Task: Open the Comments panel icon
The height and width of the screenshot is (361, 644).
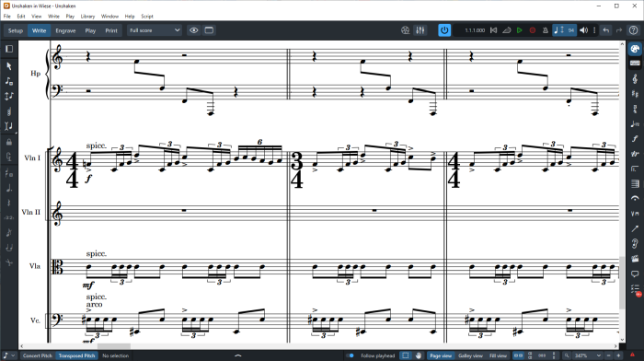Action: pos(635,274)
